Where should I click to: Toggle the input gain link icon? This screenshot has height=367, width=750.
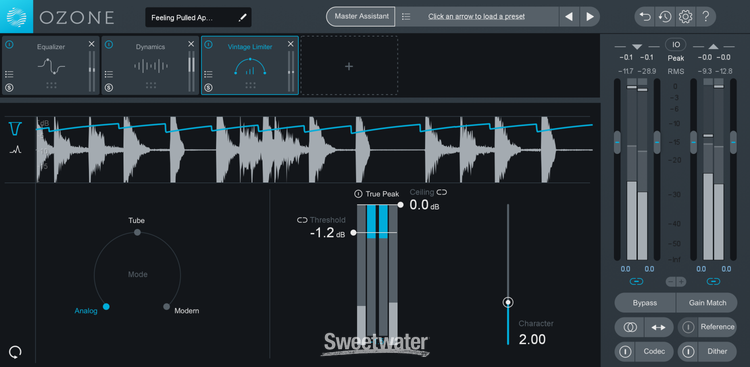[636, 281]
